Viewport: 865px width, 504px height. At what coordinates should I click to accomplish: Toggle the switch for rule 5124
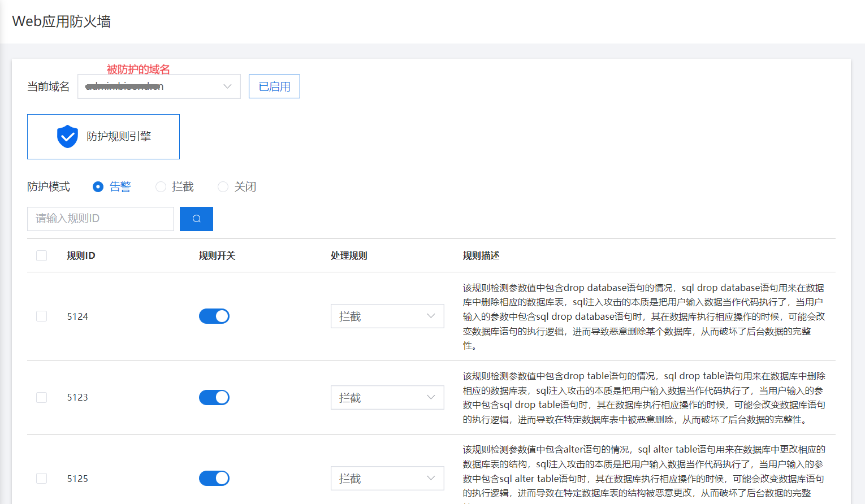pos(214,316)
